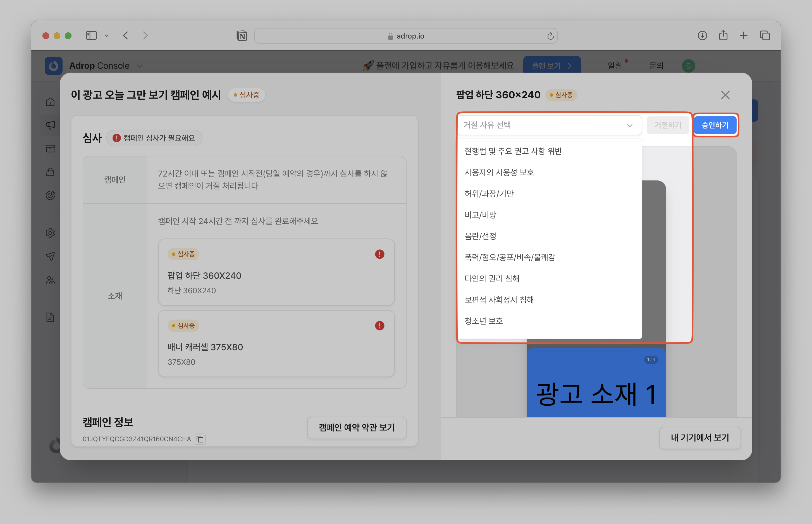812x524 pixels.
Task: Copy the campaign ID with copy icon
Action: [200, 439]
